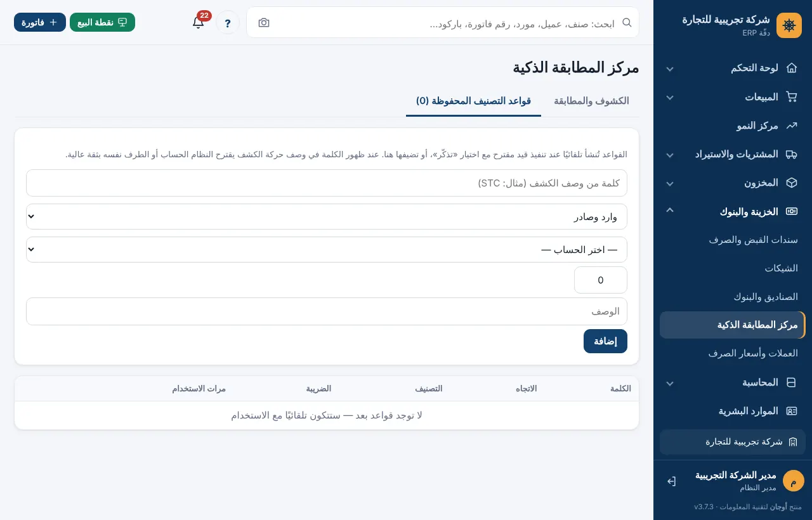Click the magnifier icon in search bar
Screen dimensions: 812x520
point(627,22)
